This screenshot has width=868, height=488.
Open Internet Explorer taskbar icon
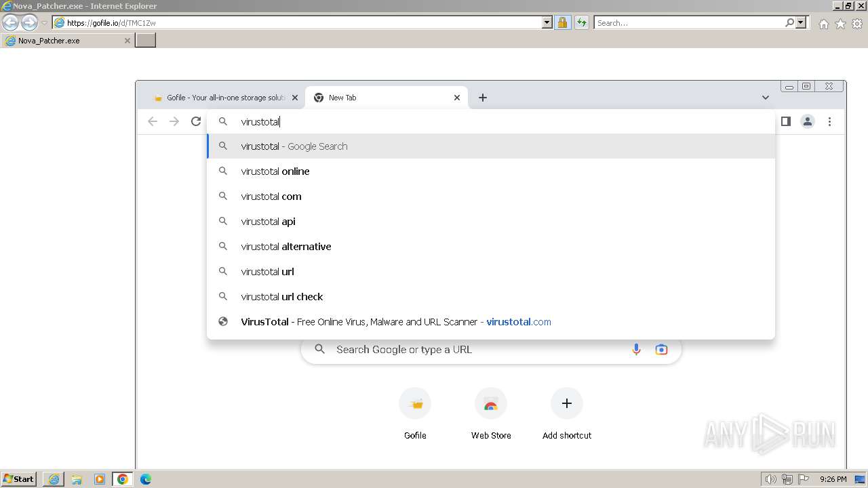click(x=54, y=479)
